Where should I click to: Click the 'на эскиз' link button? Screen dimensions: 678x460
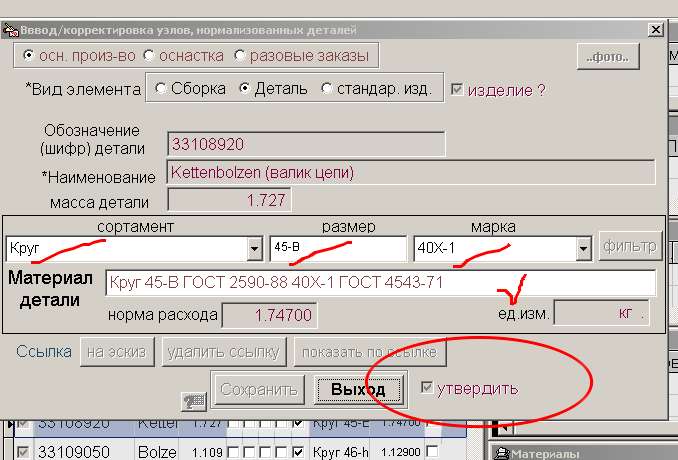point(115,351)
